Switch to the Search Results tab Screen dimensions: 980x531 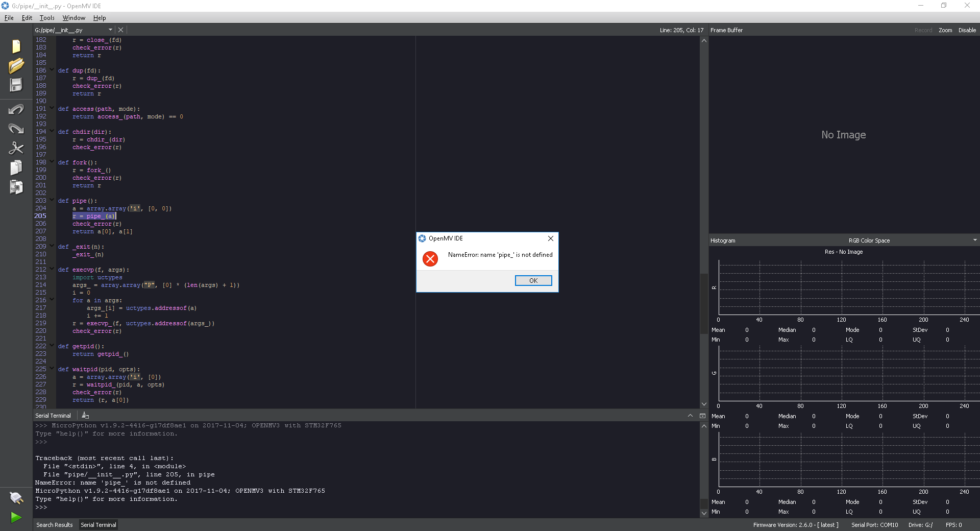tap(55, 525)
